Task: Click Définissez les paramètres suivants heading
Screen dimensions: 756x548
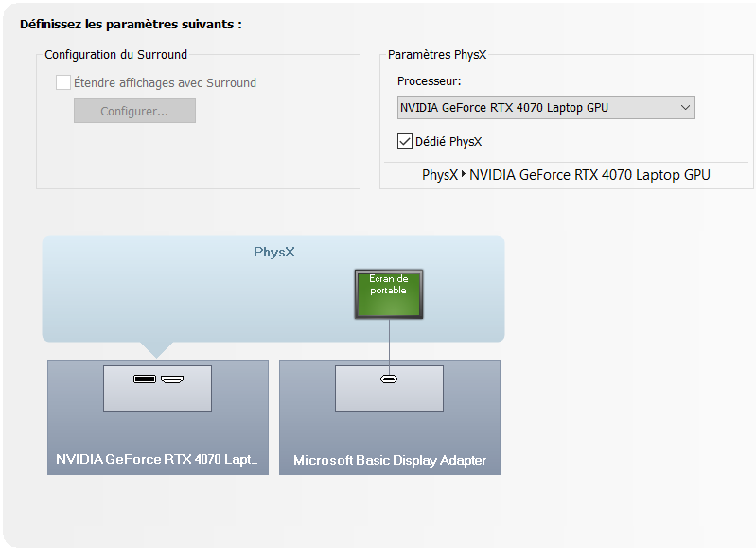Action: pyautogui.click(x=131, y=24)
